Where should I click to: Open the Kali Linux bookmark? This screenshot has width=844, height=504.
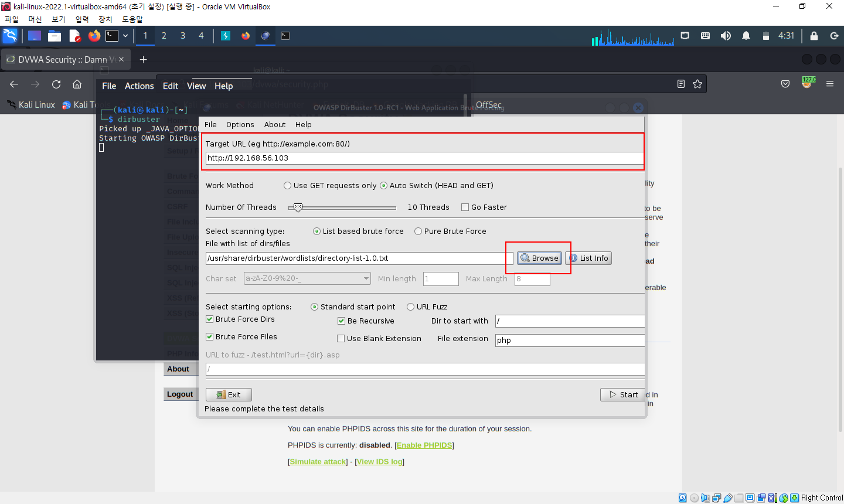(31, 104)
